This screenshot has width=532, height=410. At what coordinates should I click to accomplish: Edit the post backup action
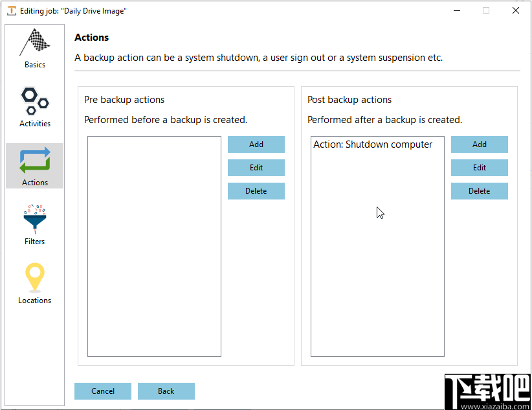(480, 168)
